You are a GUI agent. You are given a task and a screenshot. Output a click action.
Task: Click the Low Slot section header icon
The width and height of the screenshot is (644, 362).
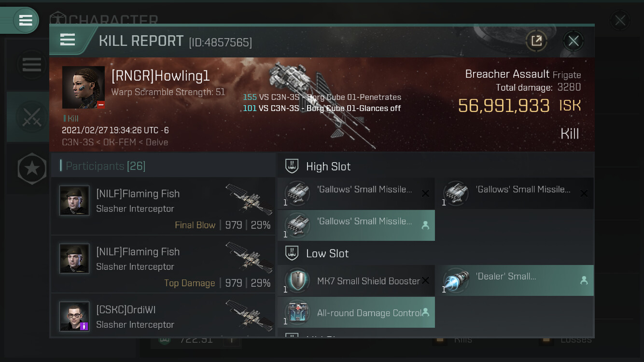click(292, 253)
